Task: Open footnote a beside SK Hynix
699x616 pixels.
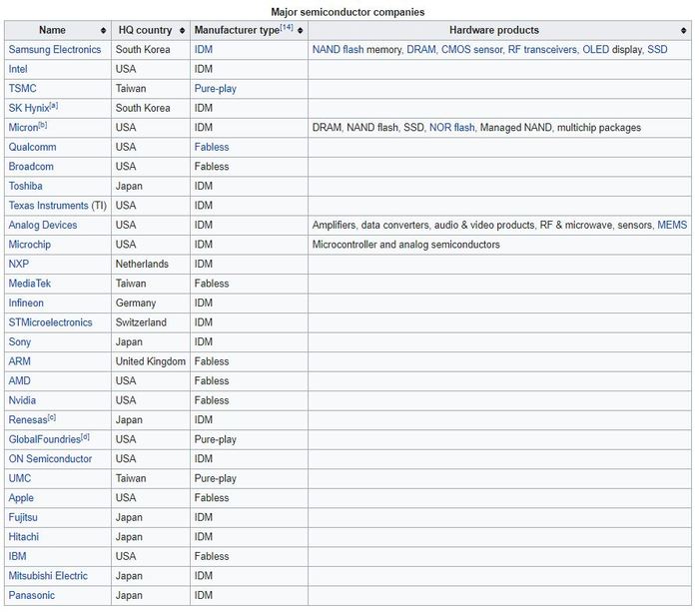Action: (53, 105)
